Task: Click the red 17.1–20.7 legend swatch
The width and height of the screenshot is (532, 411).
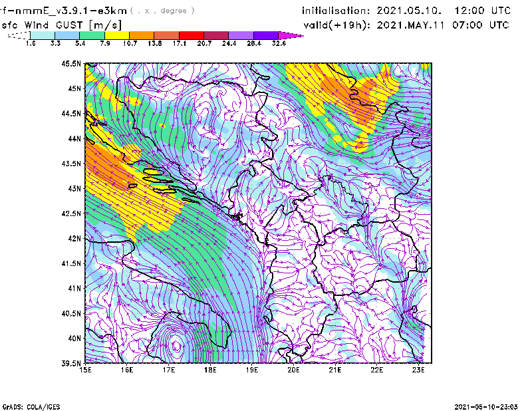Action: coord(192,35)
